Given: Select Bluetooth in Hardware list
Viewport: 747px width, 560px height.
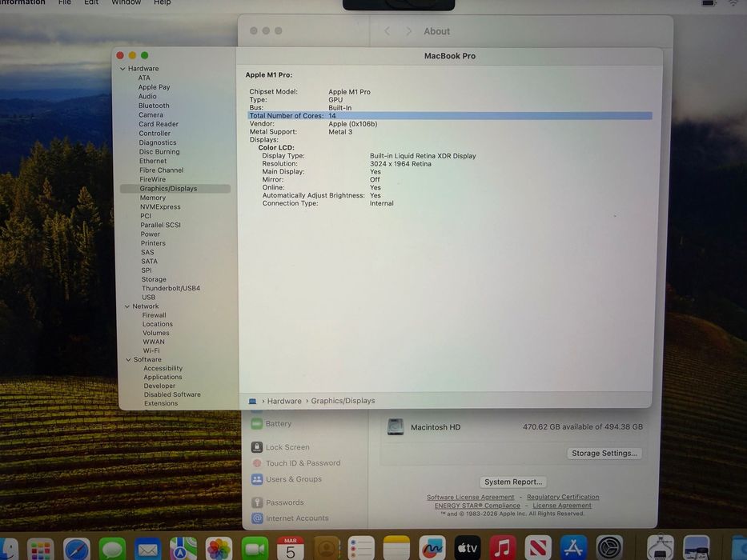Looking at the screenshot, I should click(x=154, y=106).
